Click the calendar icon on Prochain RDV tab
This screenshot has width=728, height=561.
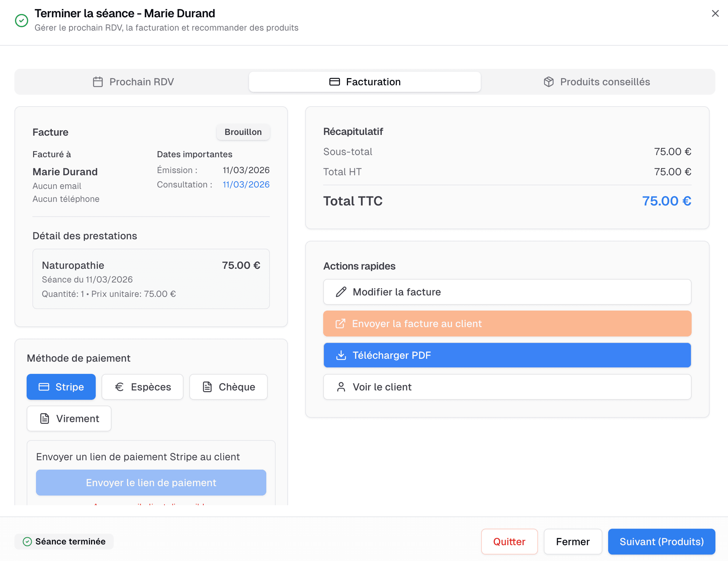98,82
